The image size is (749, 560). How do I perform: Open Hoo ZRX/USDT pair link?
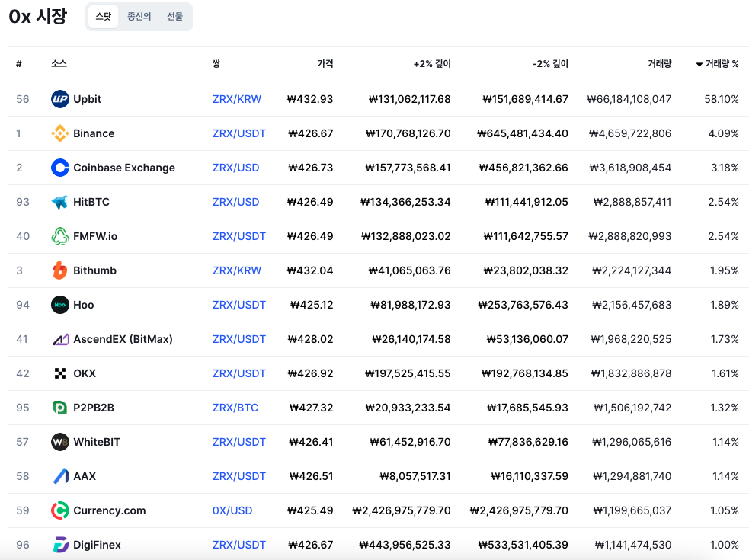tap(238, 305)
